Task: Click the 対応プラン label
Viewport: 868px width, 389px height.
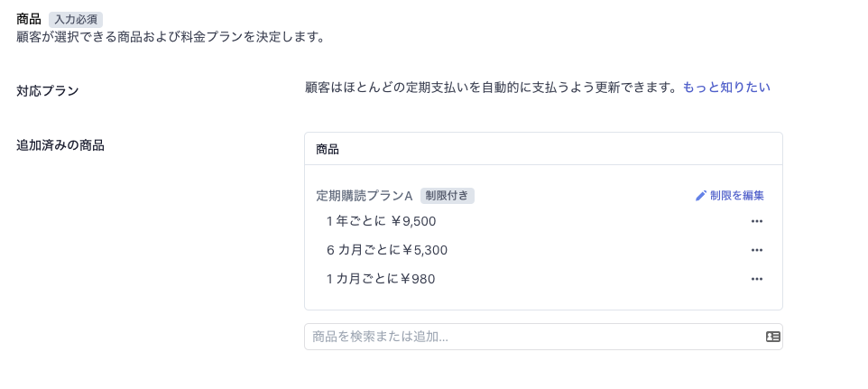Action: point(48,91)
